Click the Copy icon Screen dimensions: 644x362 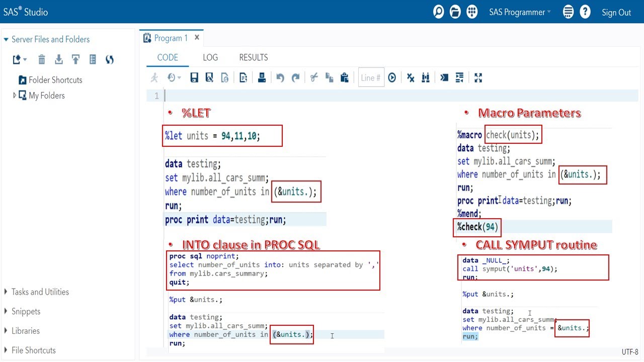click(330, 77)
